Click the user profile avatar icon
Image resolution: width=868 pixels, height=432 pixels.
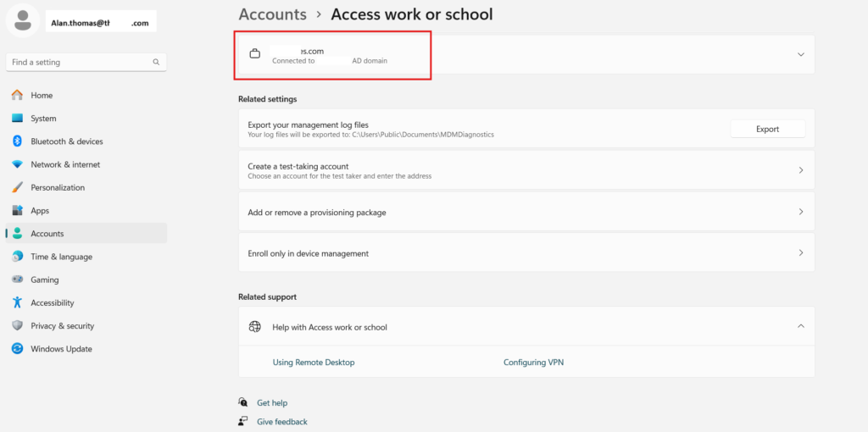pyautogui.click(x=22, y=20)
